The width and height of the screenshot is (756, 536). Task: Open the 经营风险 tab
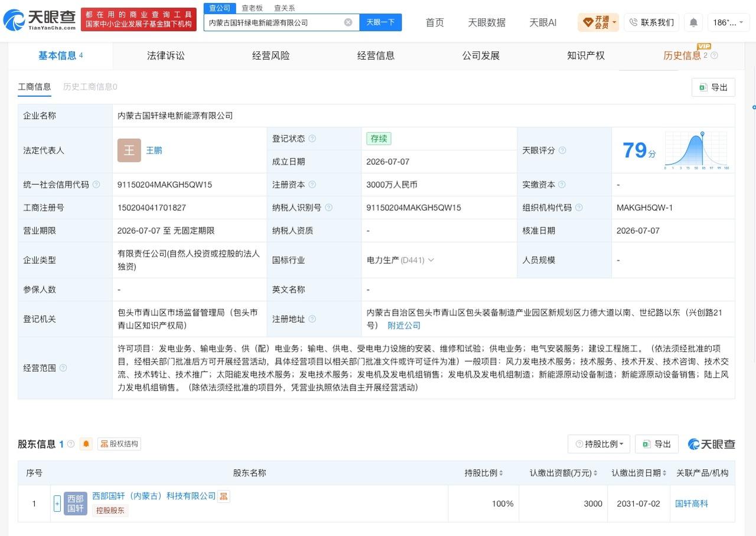[271, 55]
